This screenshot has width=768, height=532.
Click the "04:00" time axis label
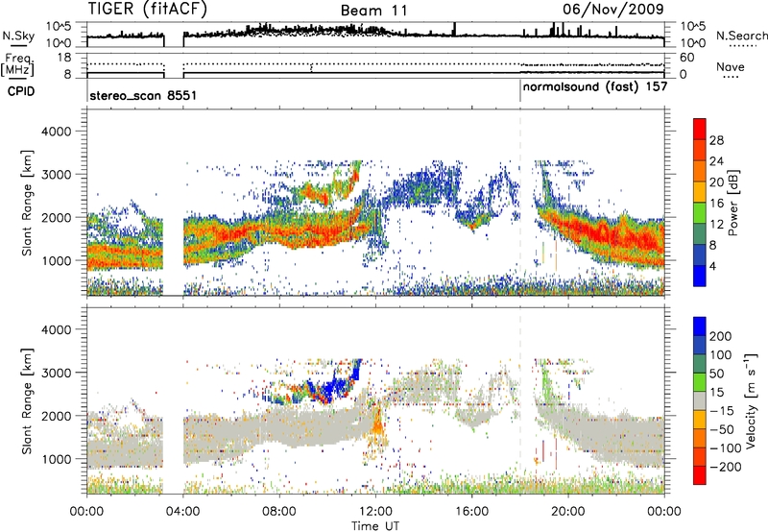click(182, 512)
